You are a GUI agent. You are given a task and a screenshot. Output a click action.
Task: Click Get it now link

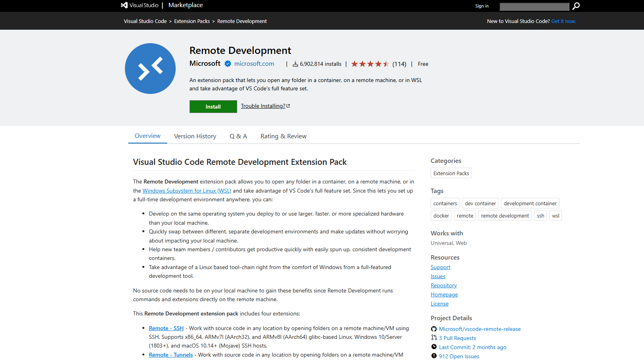point(563,21)
